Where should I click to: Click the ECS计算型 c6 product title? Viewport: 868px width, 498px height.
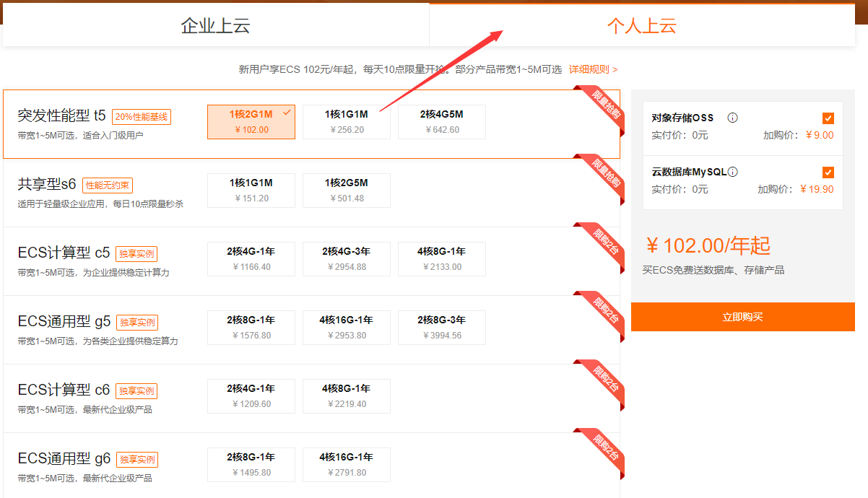click(64, 390)
